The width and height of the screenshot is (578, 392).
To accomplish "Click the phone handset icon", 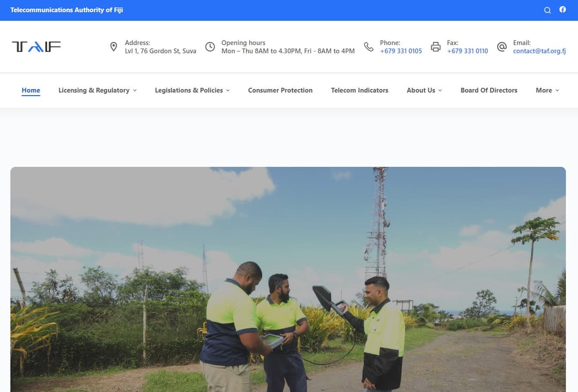I will [369, 47].
